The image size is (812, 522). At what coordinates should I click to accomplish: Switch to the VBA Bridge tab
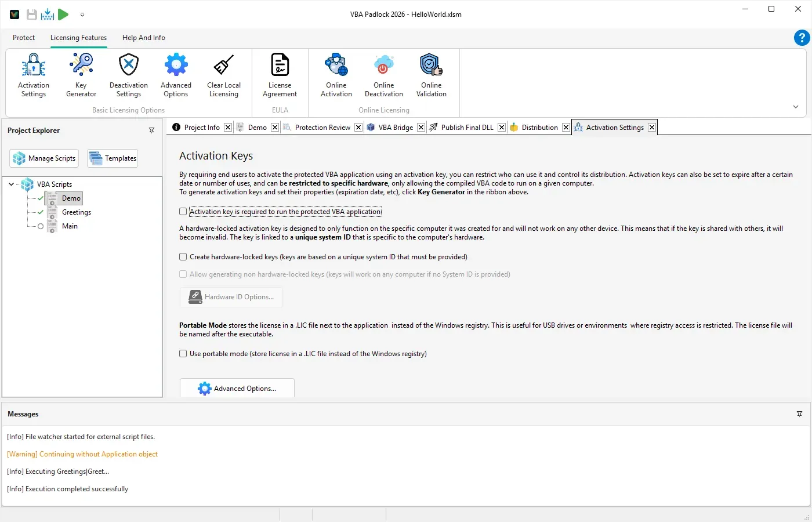pyautogui.click(x=396, y=128)
